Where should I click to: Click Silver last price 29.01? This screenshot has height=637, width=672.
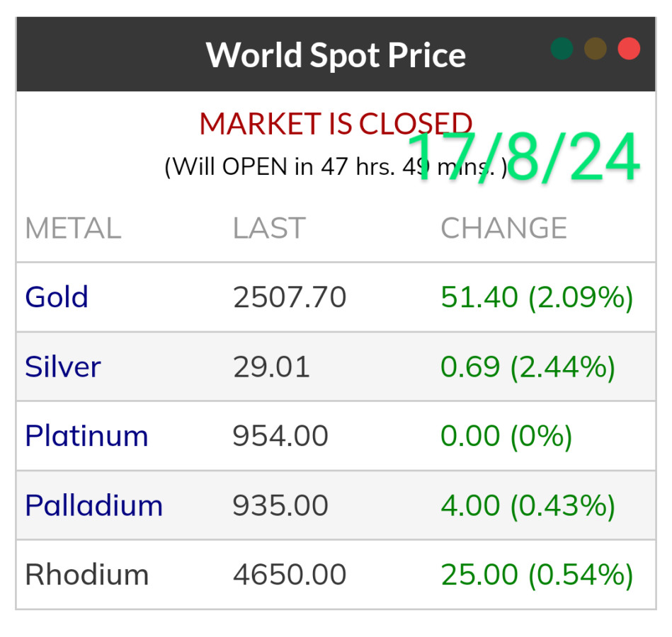[271, 367]
